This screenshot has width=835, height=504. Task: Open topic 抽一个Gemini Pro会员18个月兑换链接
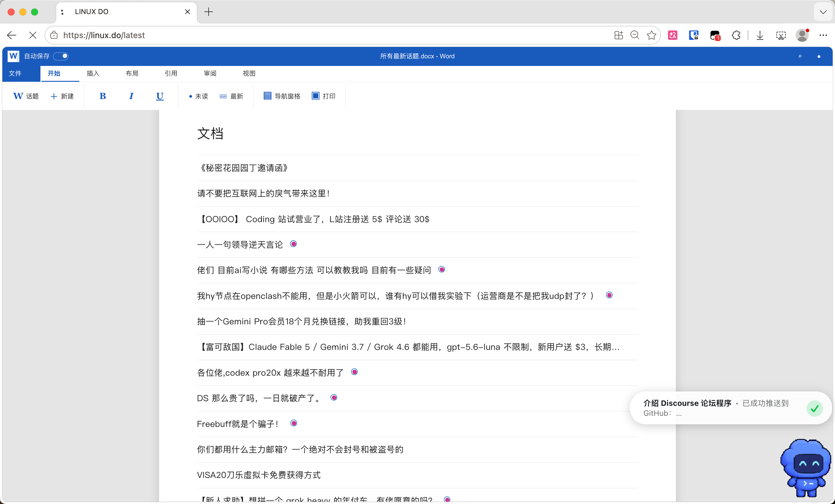coord(302,321)
